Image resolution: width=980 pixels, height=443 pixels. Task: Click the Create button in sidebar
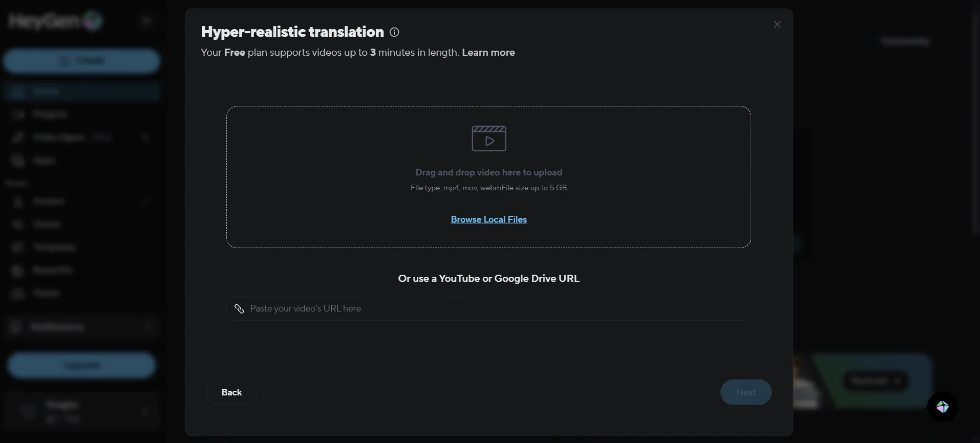[x=82, y=61]
